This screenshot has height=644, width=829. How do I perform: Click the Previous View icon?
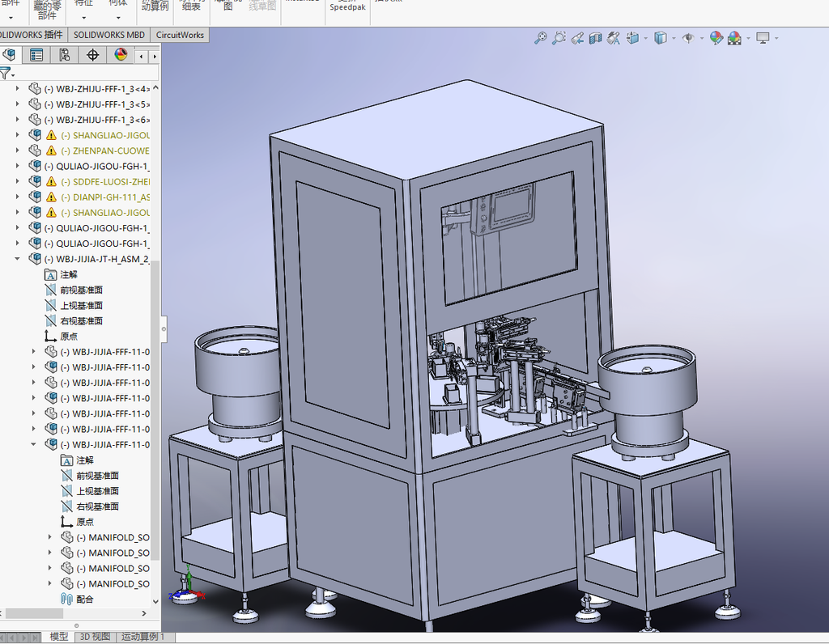[577, 38]
